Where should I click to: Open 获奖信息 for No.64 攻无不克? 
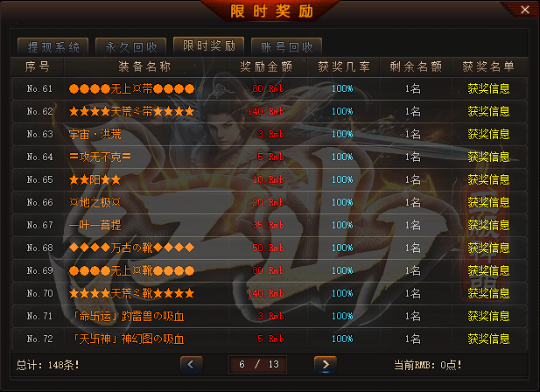pos(488,157)
